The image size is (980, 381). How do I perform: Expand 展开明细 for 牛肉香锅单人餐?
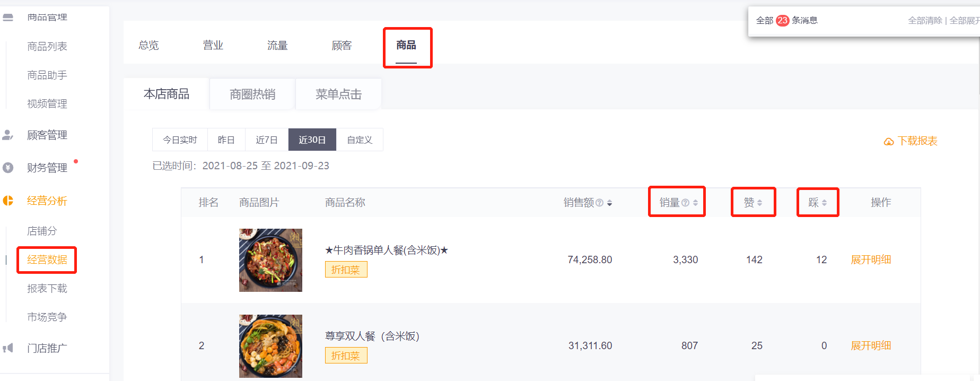pos(871,259)
